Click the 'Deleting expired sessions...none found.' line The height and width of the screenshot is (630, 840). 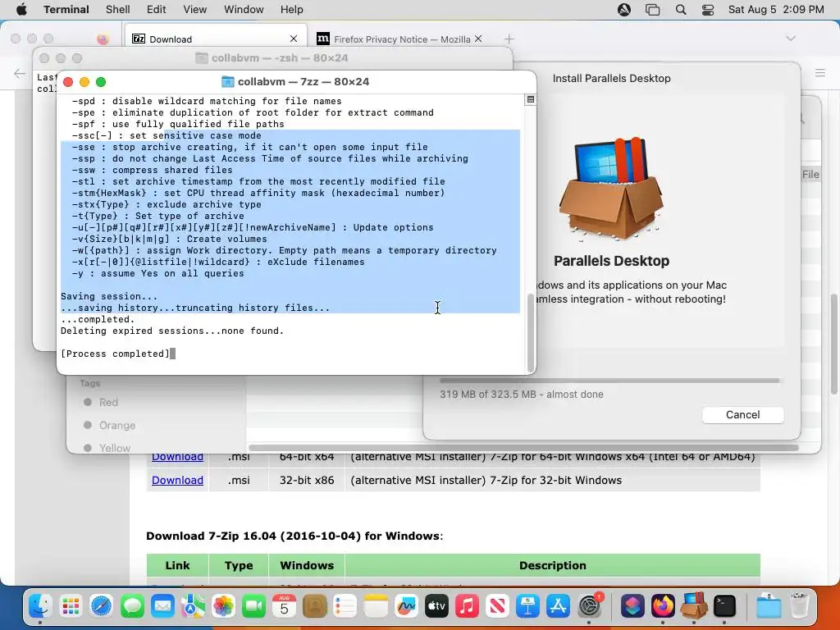point(172,331)
